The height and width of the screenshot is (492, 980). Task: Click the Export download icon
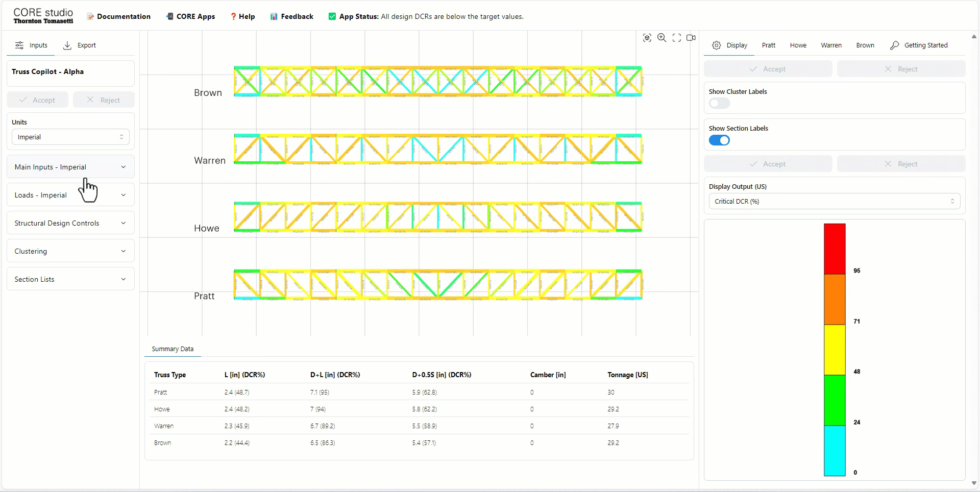pyautogui.click(x=67, y=45)
